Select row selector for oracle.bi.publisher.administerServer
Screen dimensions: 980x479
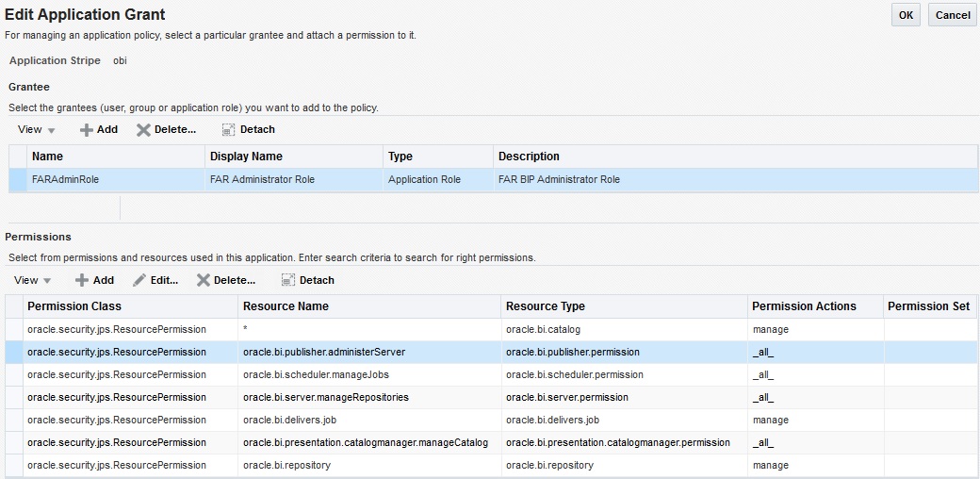coord(14,352)
